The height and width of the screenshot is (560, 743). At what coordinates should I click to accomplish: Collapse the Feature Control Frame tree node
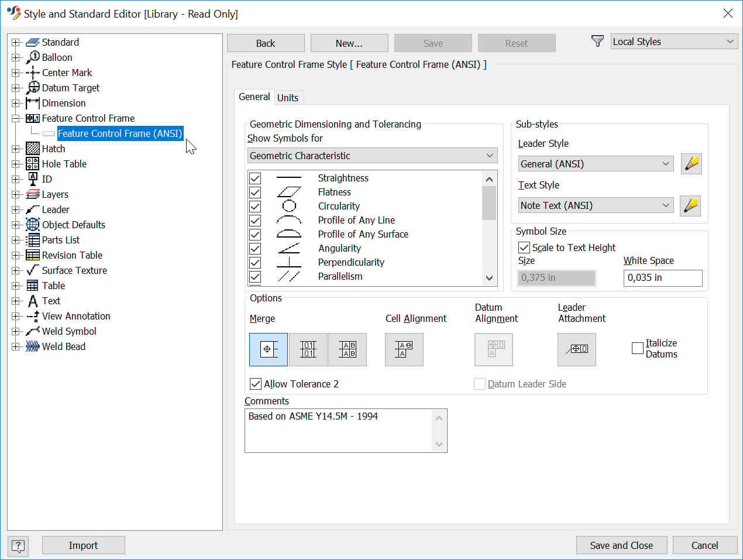click(16, 118)
